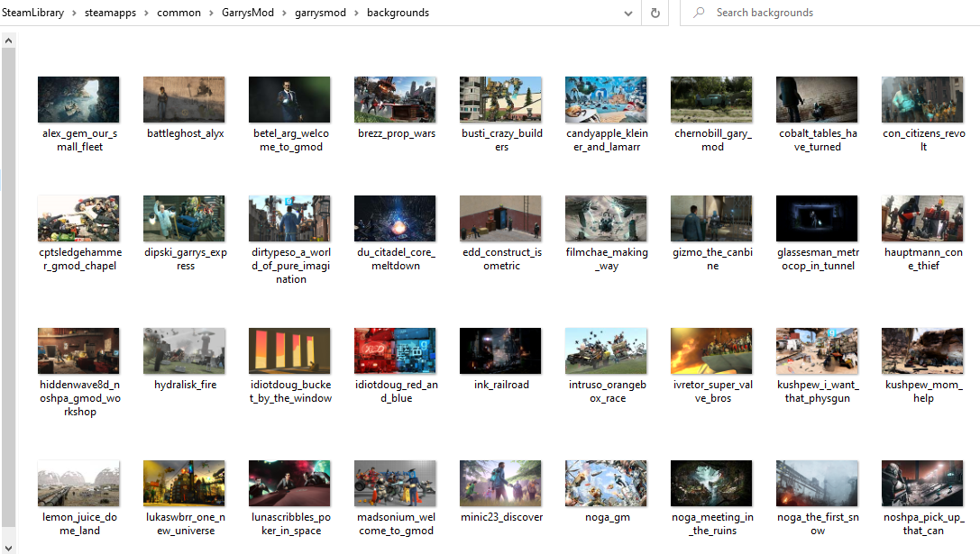
Task: Select madsonium_welcome_to_gmod thumbnail
Action: pos(395,484)
